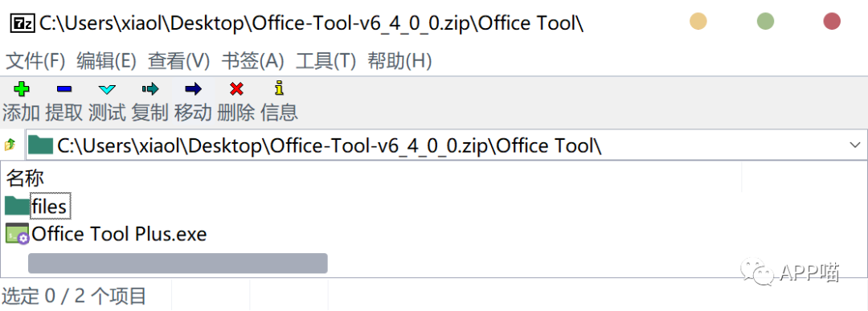The image size is (868, 311).
Task: Open the 文件(F) menu
Action: [x=35, y=61]
